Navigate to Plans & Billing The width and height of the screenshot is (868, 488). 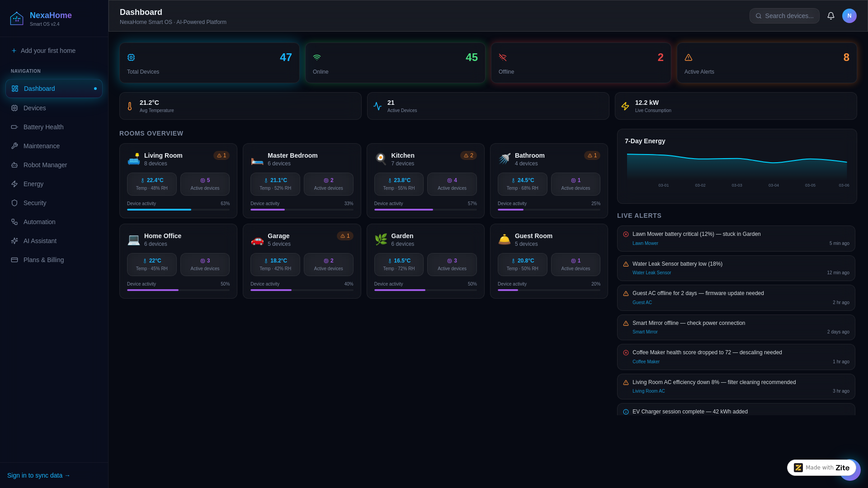[x=43, y=260]
